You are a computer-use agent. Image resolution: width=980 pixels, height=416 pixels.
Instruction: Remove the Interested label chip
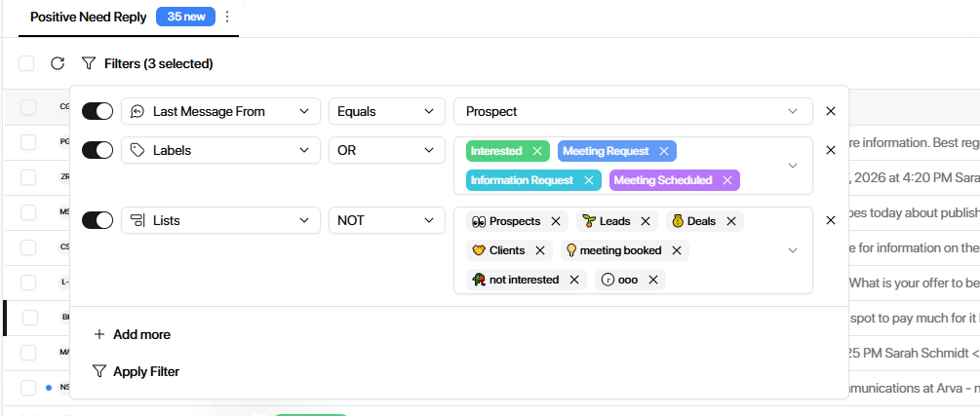pos(536,151)
